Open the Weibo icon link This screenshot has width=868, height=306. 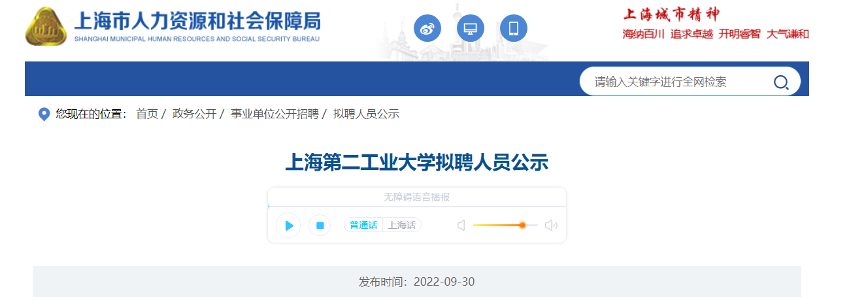(427, 28)
